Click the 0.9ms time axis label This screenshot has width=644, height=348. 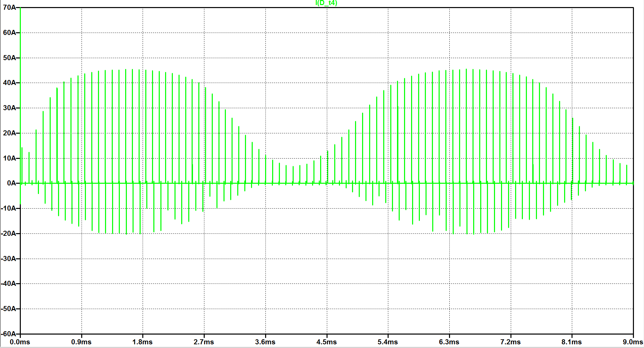[x=81, y=342]
